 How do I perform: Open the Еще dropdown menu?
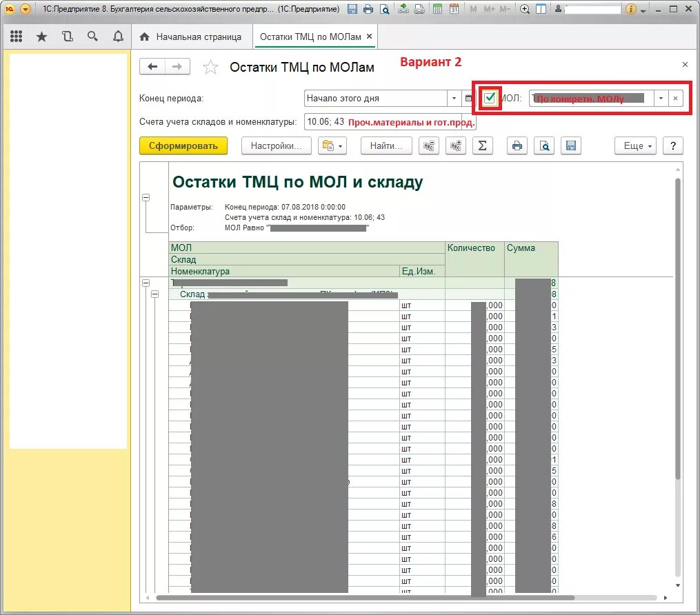tap(635, 146)
